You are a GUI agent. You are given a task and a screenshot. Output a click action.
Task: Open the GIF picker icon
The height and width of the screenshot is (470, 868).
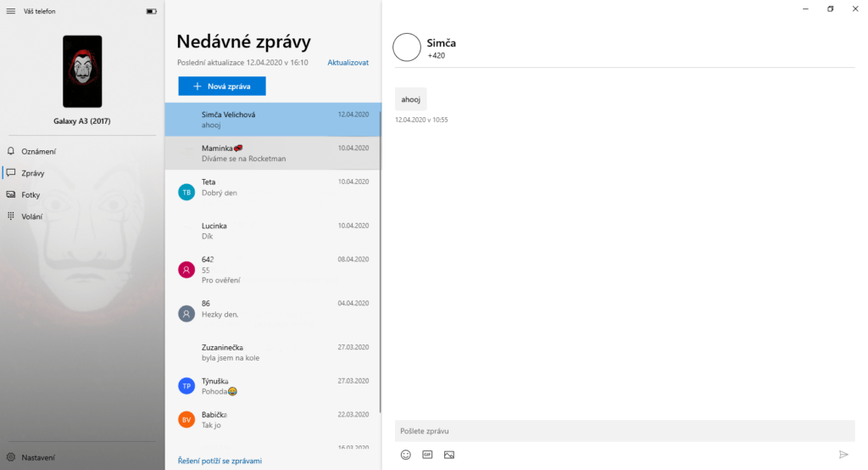[x=427, y=455]
